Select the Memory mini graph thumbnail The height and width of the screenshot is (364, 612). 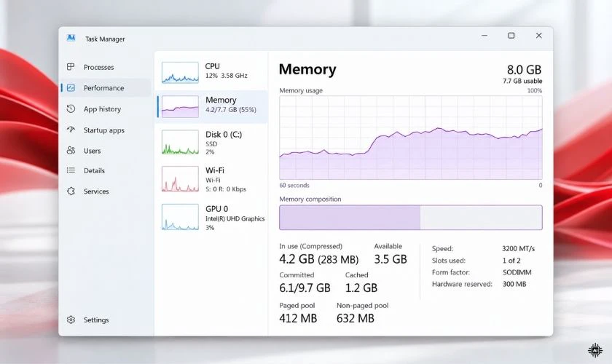tap(180, 106)
